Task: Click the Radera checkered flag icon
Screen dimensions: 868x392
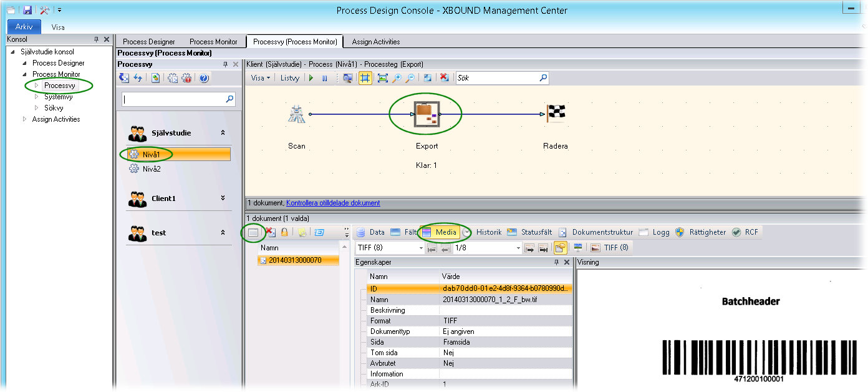Action: tap(556, 113)
